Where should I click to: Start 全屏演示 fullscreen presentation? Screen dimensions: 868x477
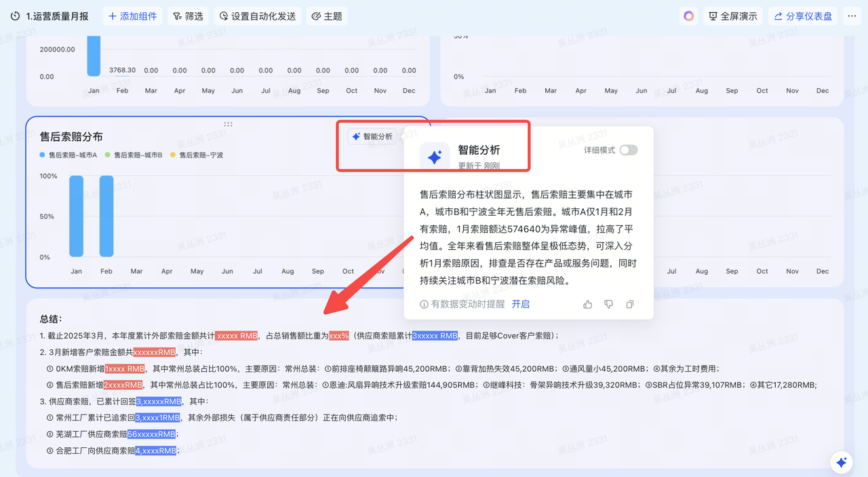(732, 16)
